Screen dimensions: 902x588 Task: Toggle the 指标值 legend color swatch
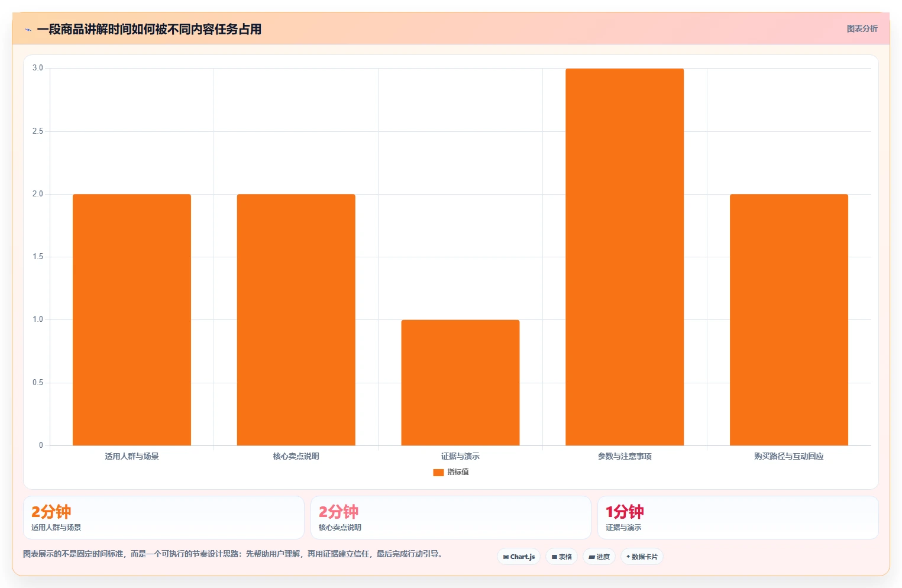tap(438, 472)
